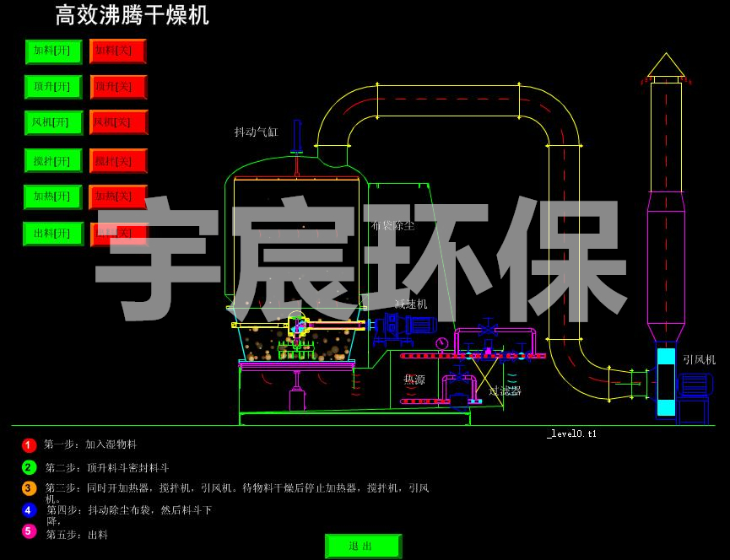Click the 减速机 reducer motor icon

(x=405, y=325)
